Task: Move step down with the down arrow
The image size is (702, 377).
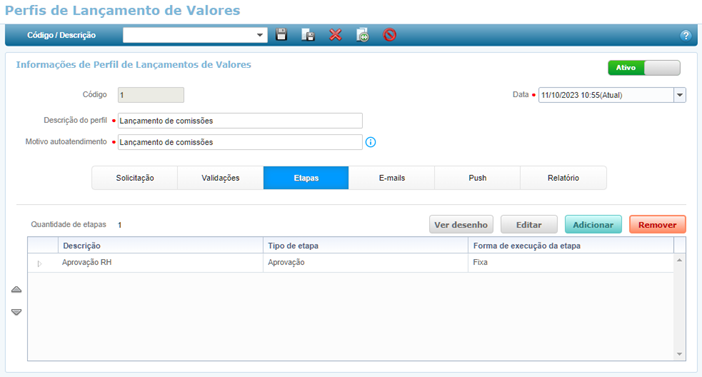Action: 16,312
